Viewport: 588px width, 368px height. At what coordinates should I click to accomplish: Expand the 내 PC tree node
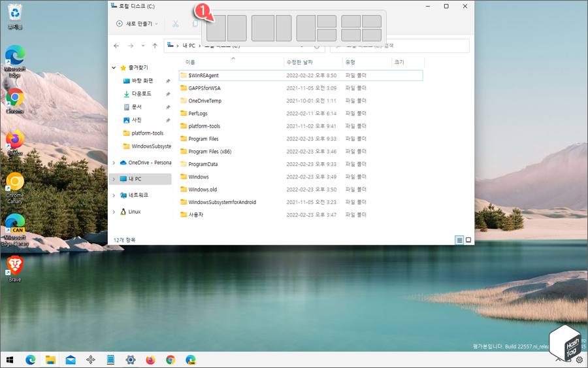point(114,179)
